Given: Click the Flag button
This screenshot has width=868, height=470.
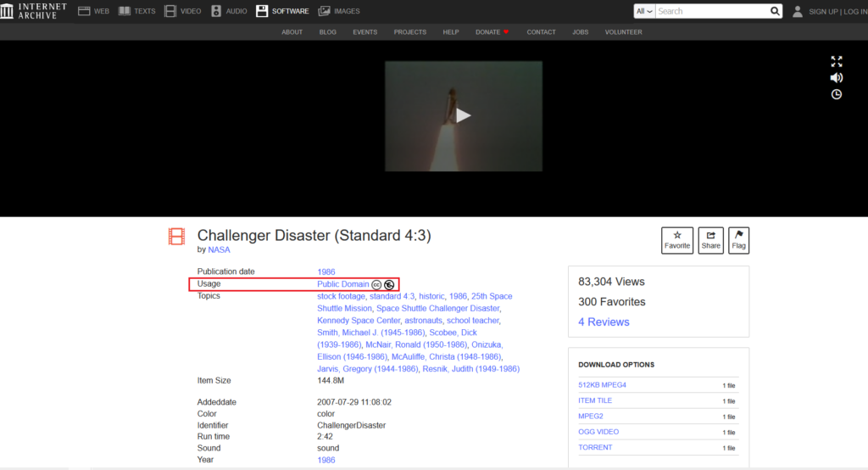Looking at the screenshot, I should coord(738,241).
